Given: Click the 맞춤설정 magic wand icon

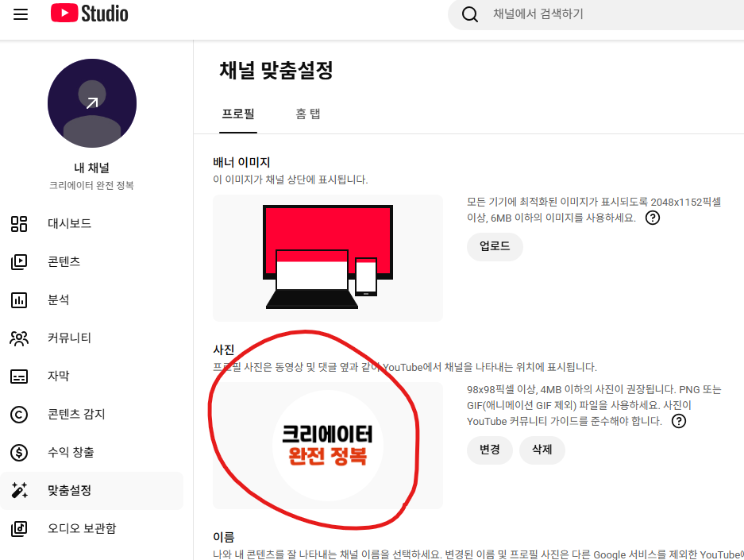Looking at the screenshot, I should [x=19, y=490].
